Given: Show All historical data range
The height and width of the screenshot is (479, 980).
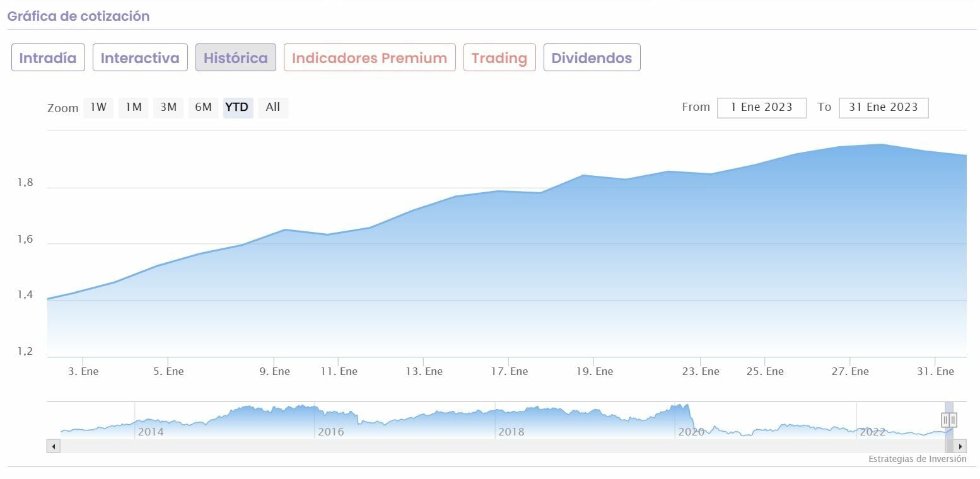Looking at the screenshot, I should [272, 107].
